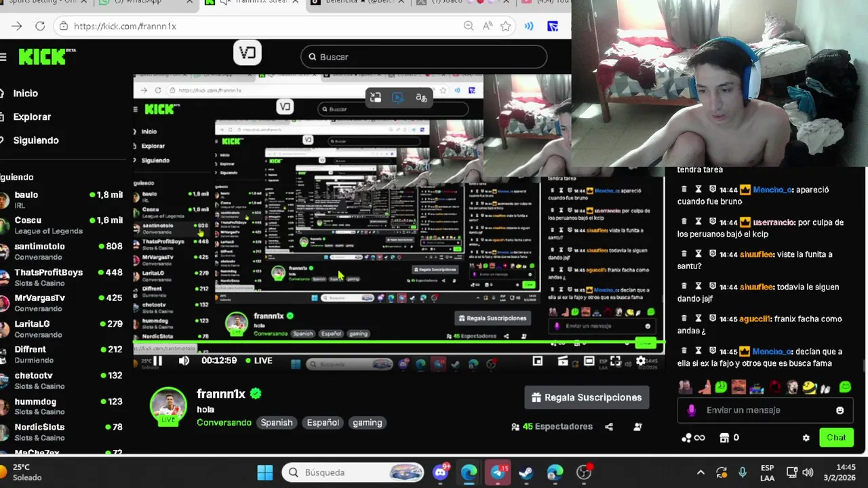Open the Español tag
Viewport: 868px width, 488px height.
pyautogui.click(x=323, y=422)
